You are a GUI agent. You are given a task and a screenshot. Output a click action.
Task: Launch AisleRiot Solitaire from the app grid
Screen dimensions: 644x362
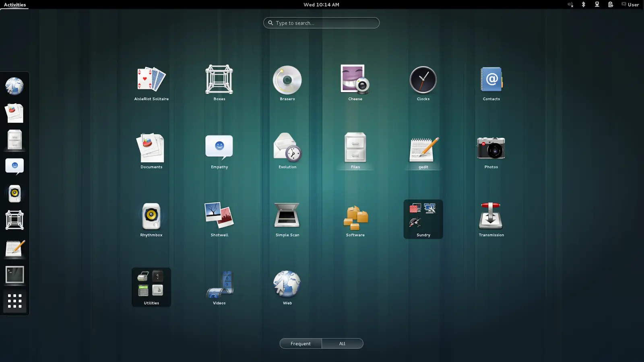coord(151,83)
